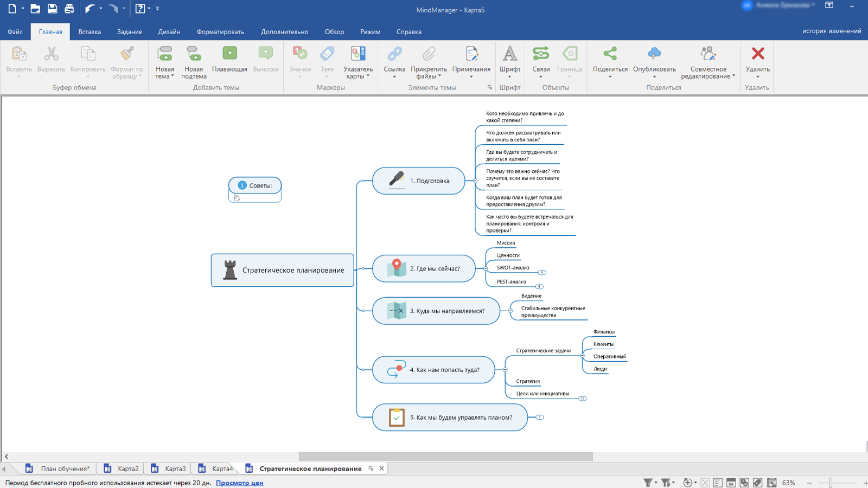Screen dimensions: 868x488
Task: Click the Связи relationships icon
Action: pyautogui.click(x=541, y=54)
